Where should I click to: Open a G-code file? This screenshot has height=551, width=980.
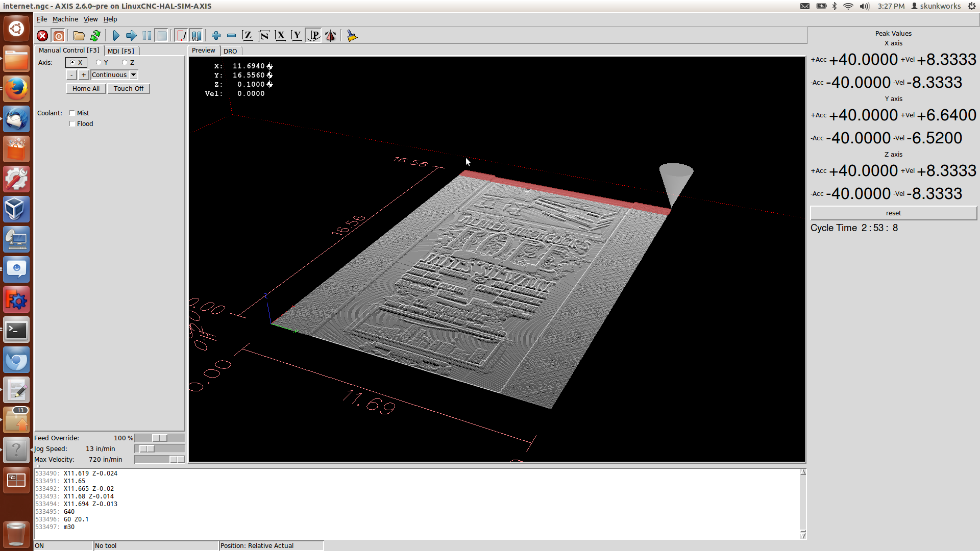[x=79, y=36]
